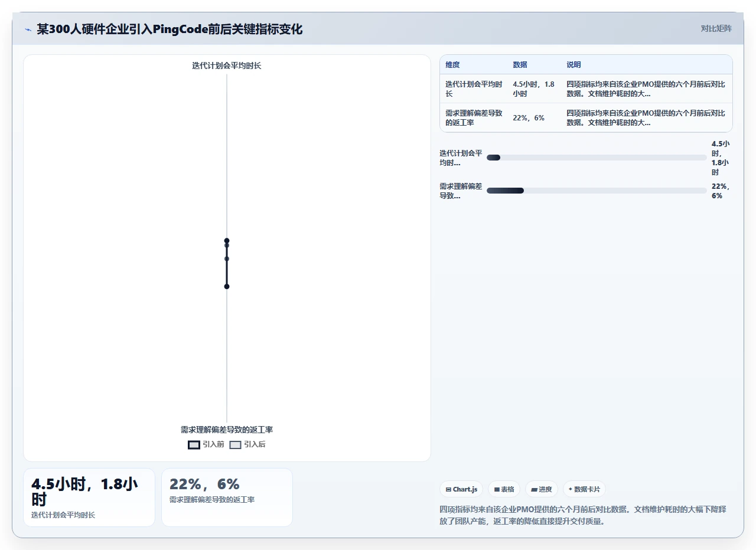Click the 说明 table column header
The width and height of the screenshot is (756, 550).
pos(573,65)
